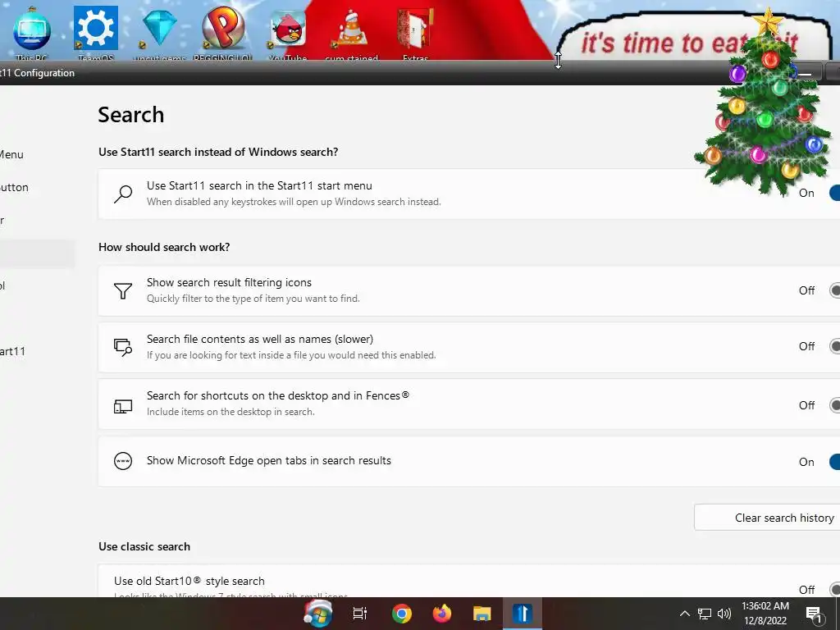Click 'When disabled any keystrokes' description text
This screenshot has width=840, height=630.
(294, 202)
